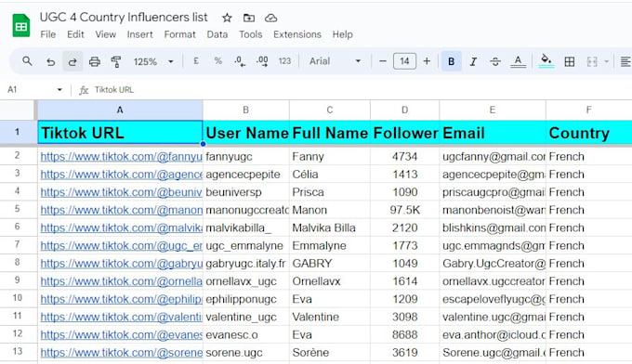Select the gabryugc.italy.fr username cell
The width and height of the screenshot is (632, 364).
(246, 264)
